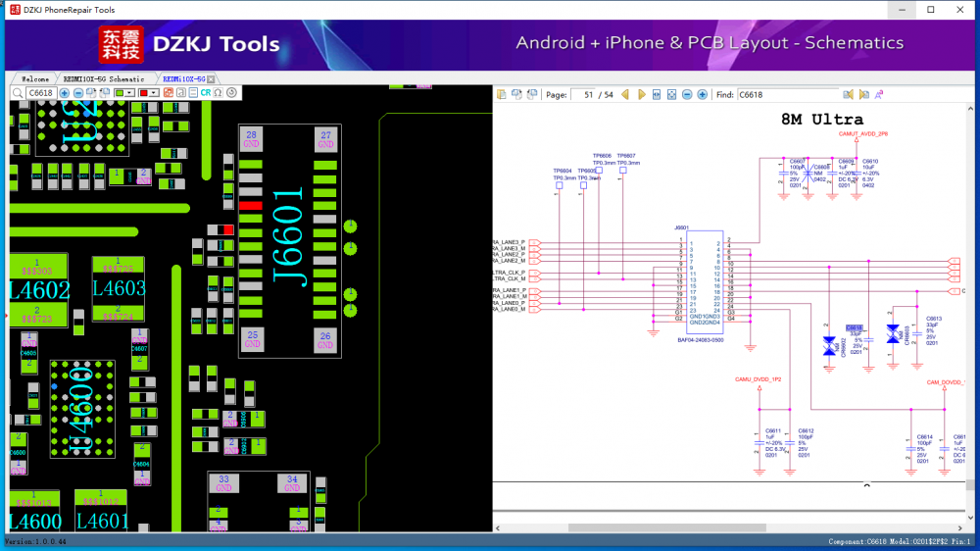Fit the schematic page to width

coord(657,95)
